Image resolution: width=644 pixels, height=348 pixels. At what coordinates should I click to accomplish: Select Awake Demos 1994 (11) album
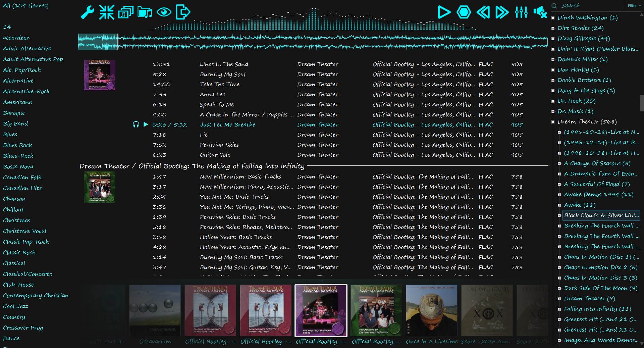pos(599,195)
